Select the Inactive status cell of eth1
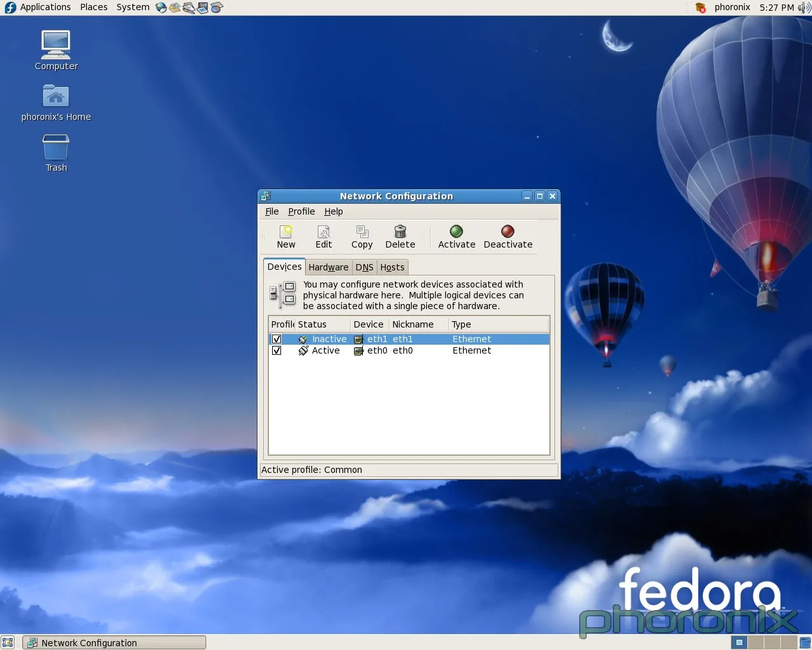The image size is (812, 650). pos(329,339)
